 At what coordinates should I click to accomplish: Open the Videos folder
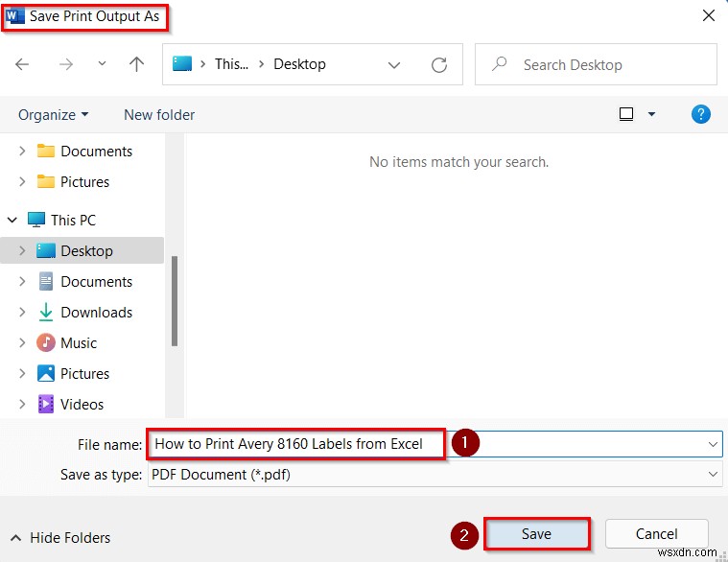82,404
